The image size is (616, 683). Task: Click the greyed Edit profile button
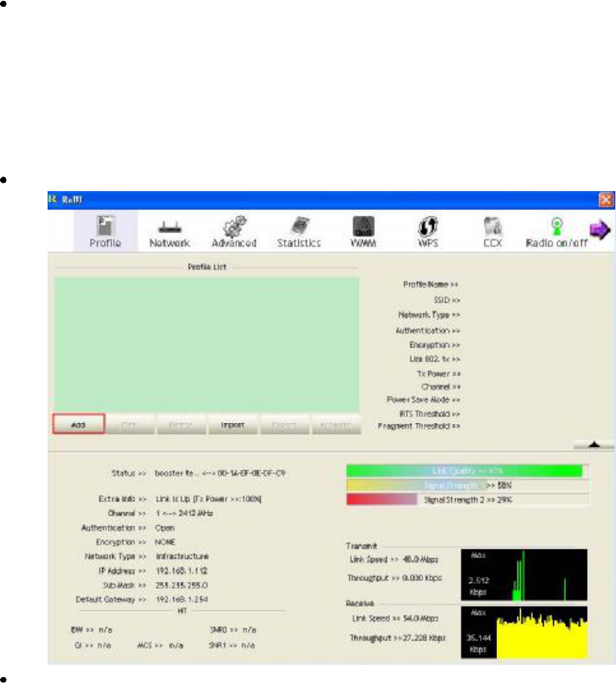click(x=129, y=424)
